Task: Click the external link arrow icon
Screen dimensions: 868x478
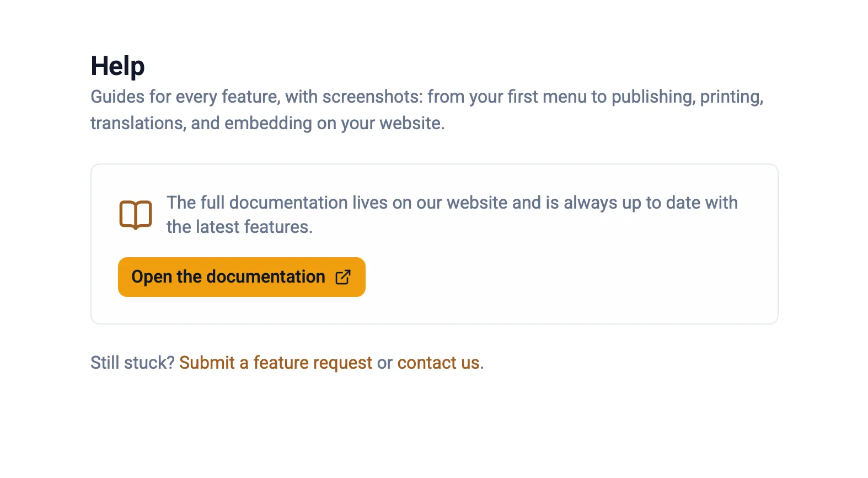Action: [343, 277]
